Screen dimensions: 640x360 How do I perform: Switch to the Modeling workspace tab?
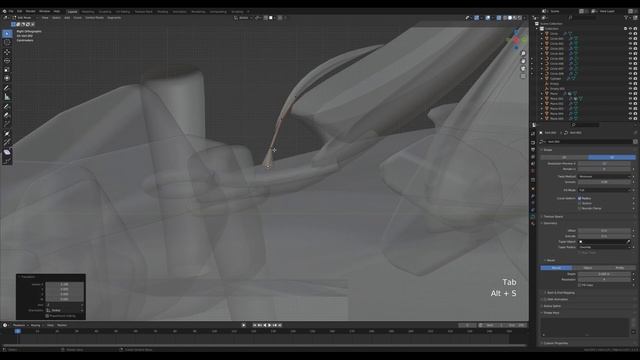point(88,11)
